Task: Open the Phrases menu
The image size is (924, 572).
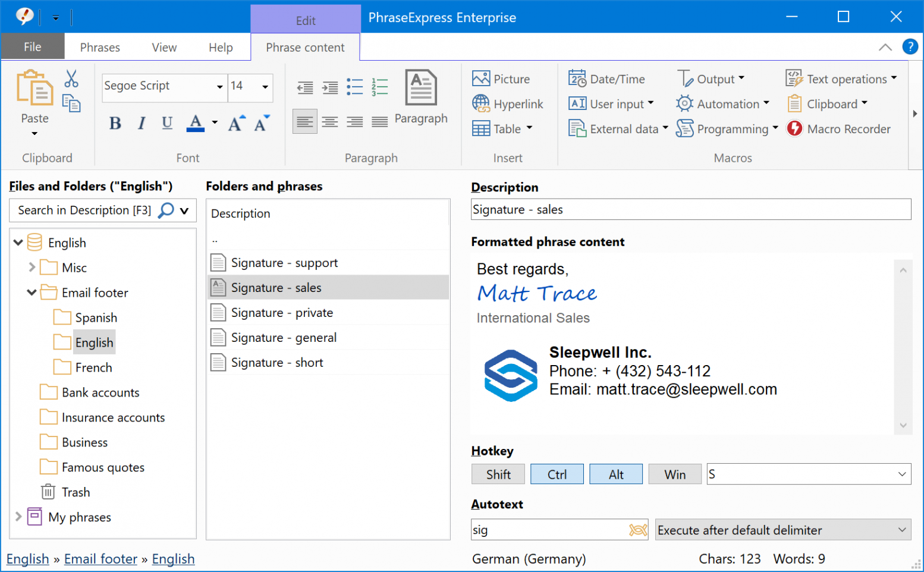Action: pos(99,47)
